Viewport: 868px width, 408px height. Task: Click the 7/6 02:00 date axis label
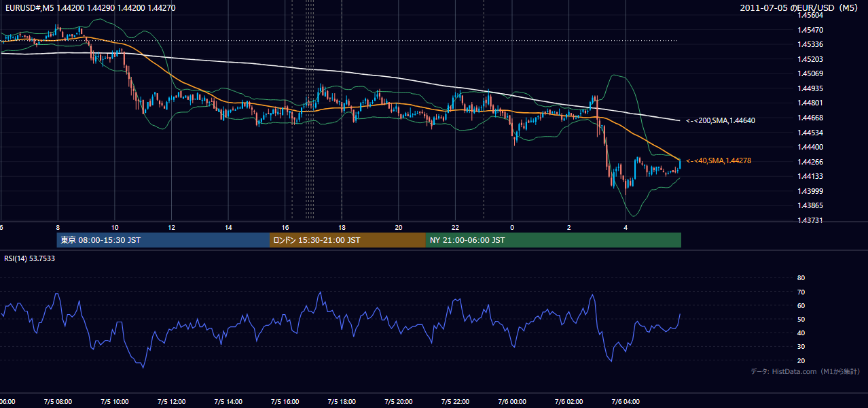(569, 402)
